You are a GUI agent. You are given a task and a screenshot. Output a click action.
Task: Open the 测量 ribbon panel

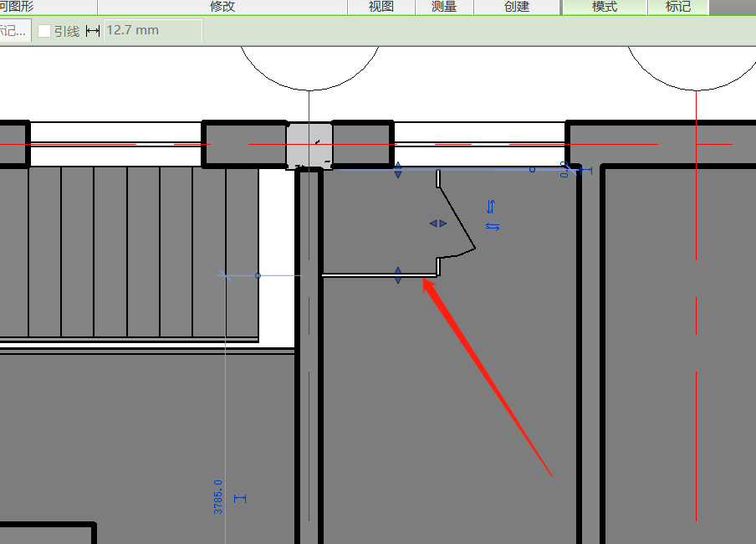[444, 7]
